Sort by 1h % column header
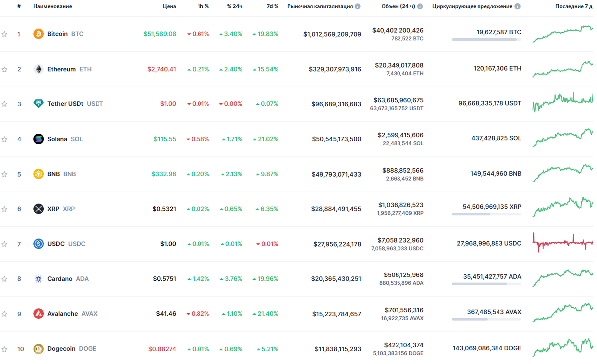This screenshot has height=364, width=597. click(202, 6)
